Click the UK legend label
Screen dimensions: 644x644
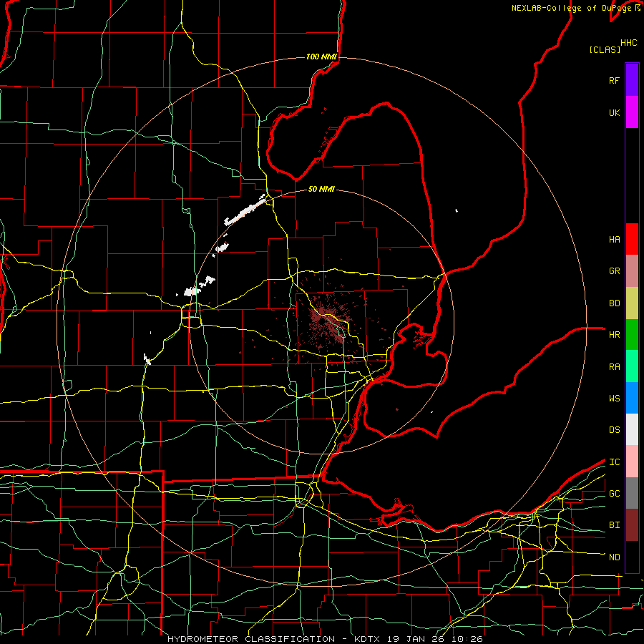pos(614,112)
